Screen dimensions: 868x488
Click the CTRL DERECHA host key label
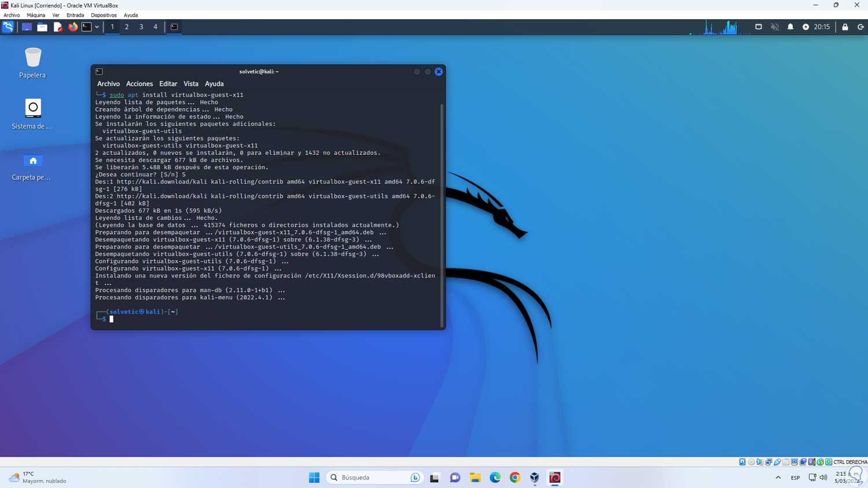tap(850, 462)
